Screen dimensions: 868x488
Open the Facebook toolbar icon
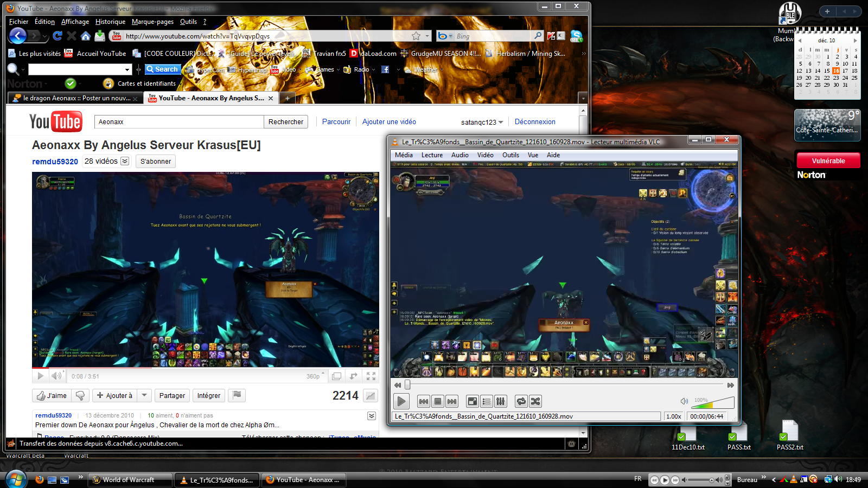385,69
